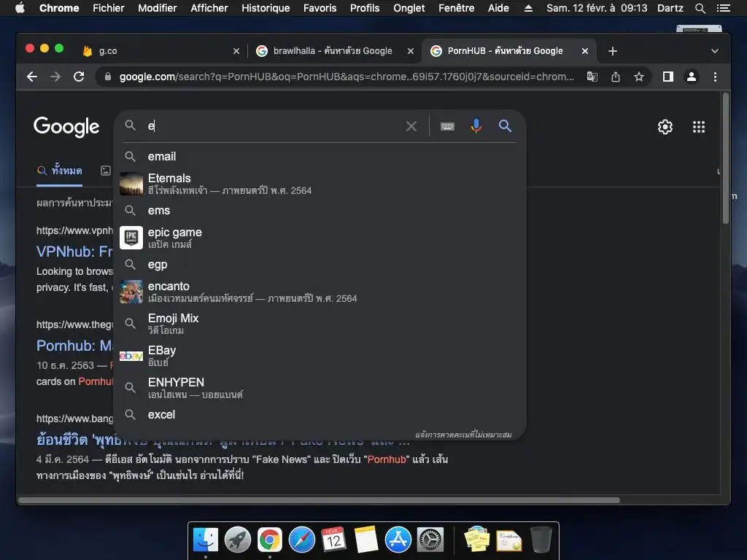Open the Thai Fake News article link
The height and width of the screenshot is (560, 747).
tap(223, 440)
